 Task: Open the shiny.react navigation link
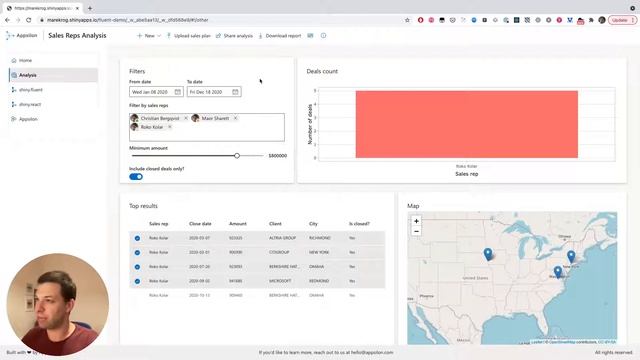click(x=53, y=104)
